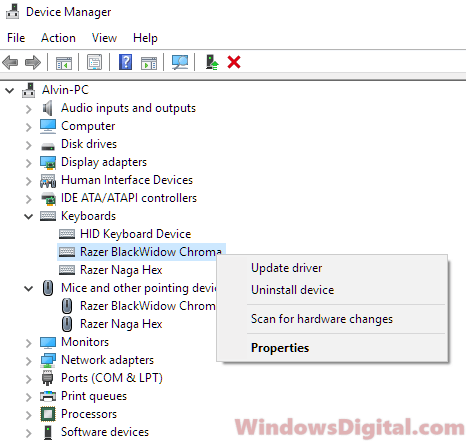This screenshot has height=442, width=466.
Task: Click the Device Manager title bar icon
Action: point(12,12)
